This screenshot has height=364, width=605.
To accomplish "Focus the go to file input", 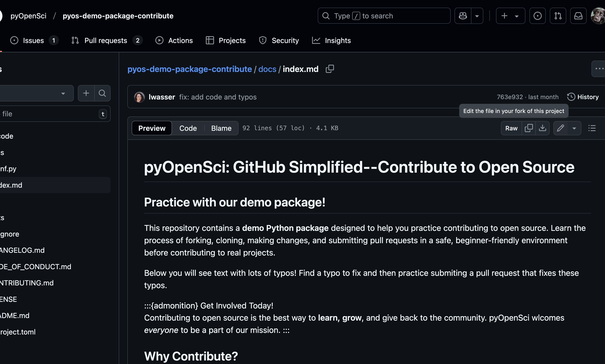I will [55, 114].
